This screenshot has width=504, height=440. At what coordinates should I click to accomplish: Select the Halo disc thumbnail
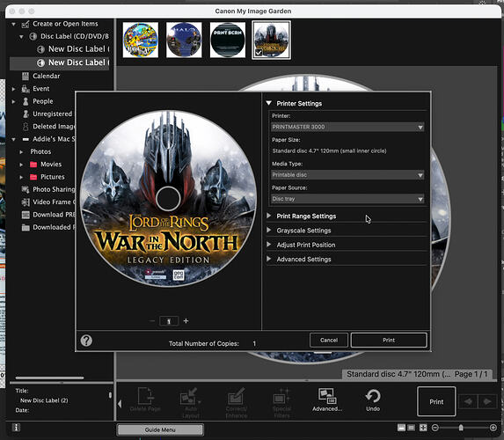(184, 40)
